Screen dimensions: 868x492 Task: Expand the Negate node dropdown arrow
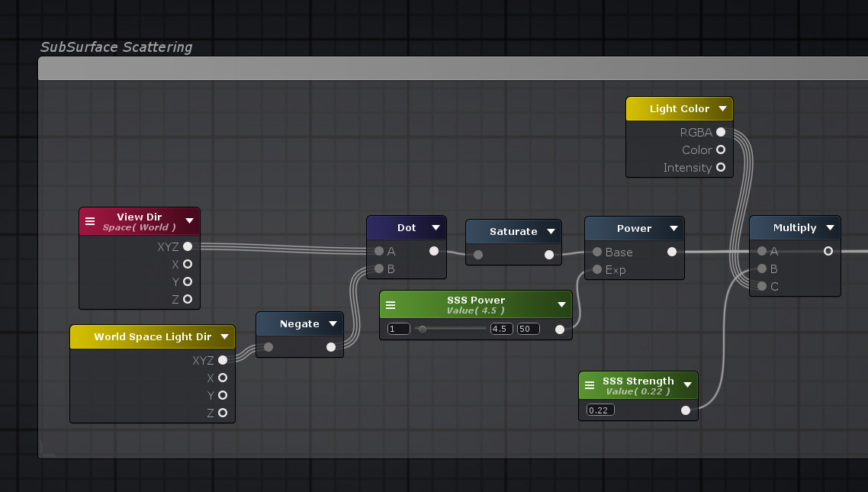click(x=333, y=323)
